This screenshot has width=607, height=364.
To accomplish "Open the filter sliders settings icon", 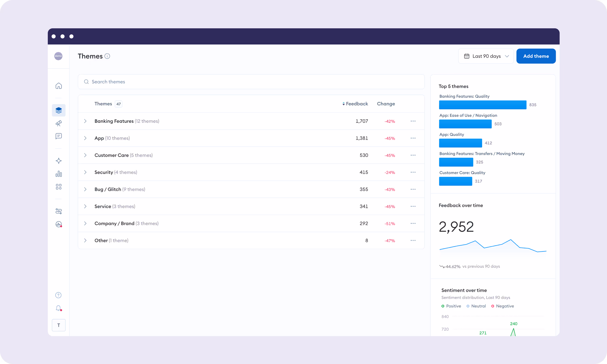I will [x=59, y=211].
